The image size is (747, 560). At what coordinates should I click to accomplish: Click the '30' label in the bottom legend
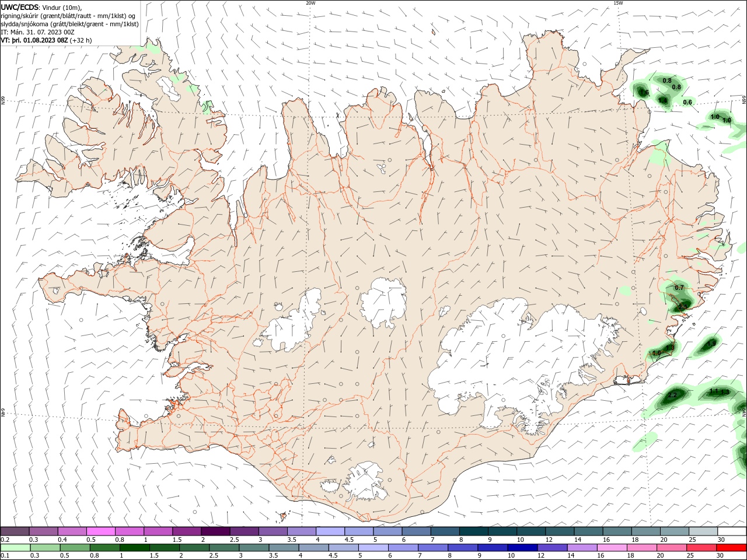[720, 555]
